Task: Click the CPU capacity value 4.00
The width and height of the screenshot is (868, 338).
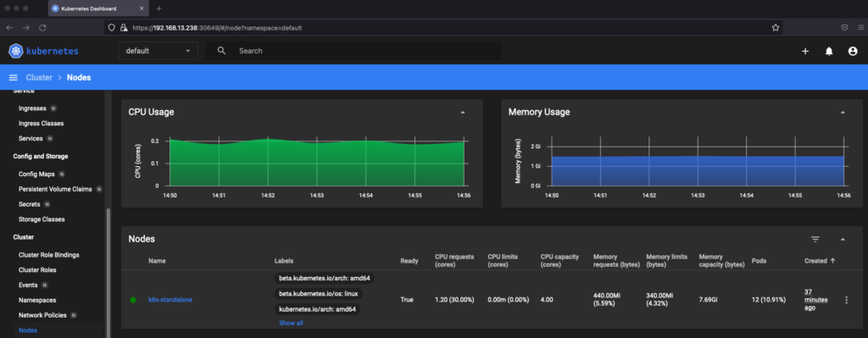Action: 547,300
